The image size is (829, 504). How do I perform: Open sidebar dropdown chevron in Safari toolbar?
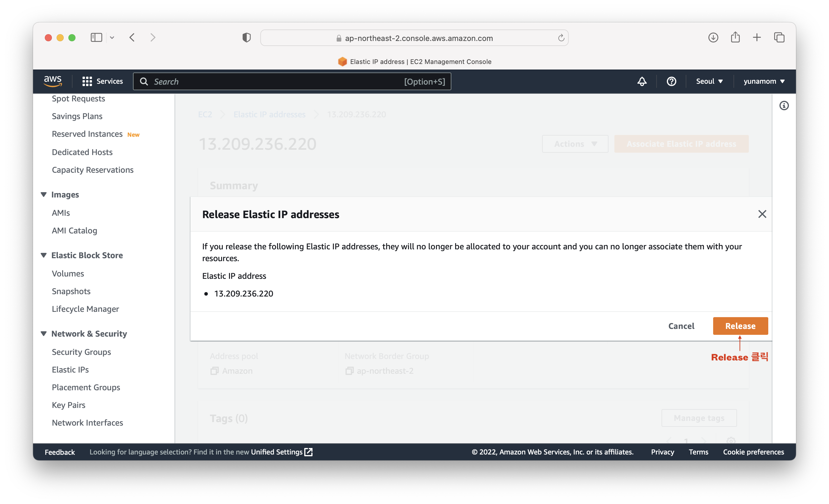coord(112,38)
